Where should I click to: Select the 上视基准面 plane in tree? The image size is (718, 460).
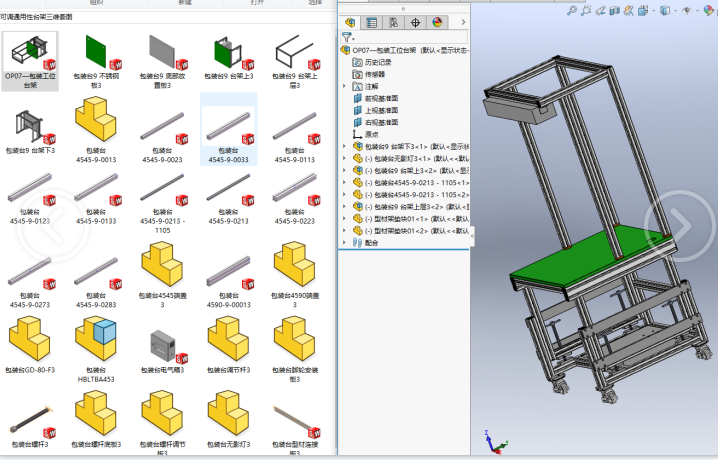coord(375,110)
